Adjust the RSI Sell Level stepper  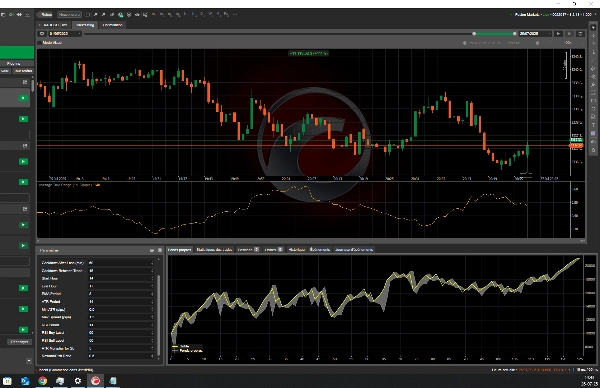[152, 340]
